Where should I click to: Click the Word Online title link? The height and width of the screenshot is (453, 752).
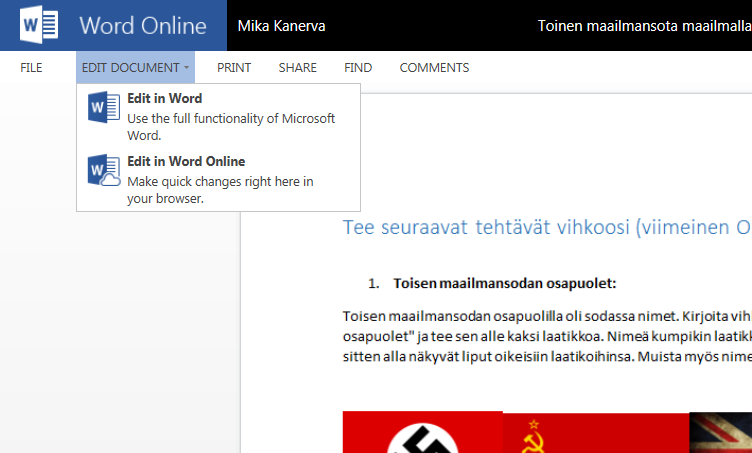click(x=142, y=25)
